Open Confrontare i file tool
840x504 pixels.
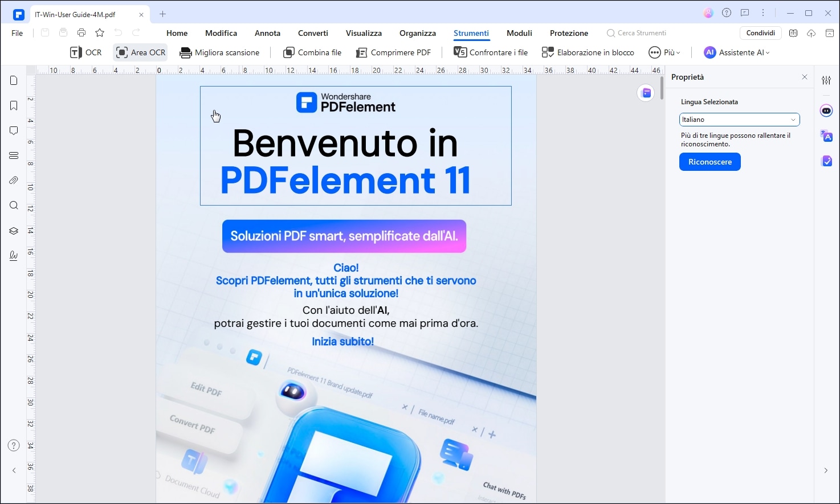click(x=491, y=52)
